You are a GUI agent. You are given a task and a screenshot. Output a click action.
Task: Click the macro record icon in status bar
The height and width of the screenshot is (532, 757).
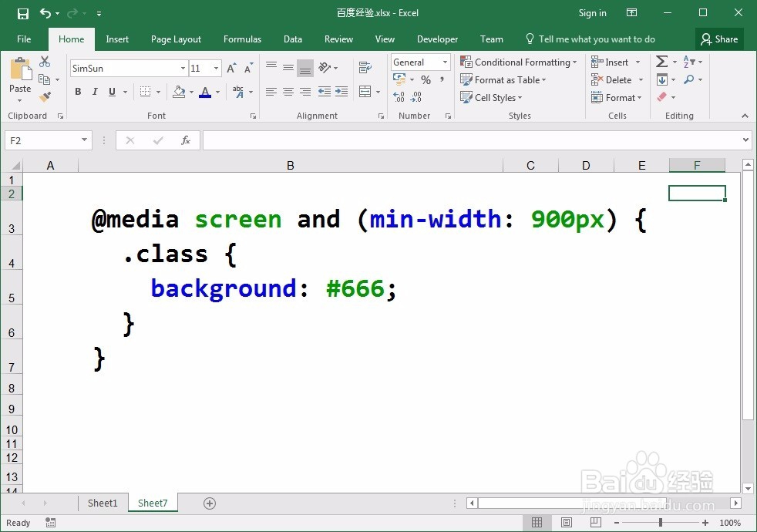point(50,522)
